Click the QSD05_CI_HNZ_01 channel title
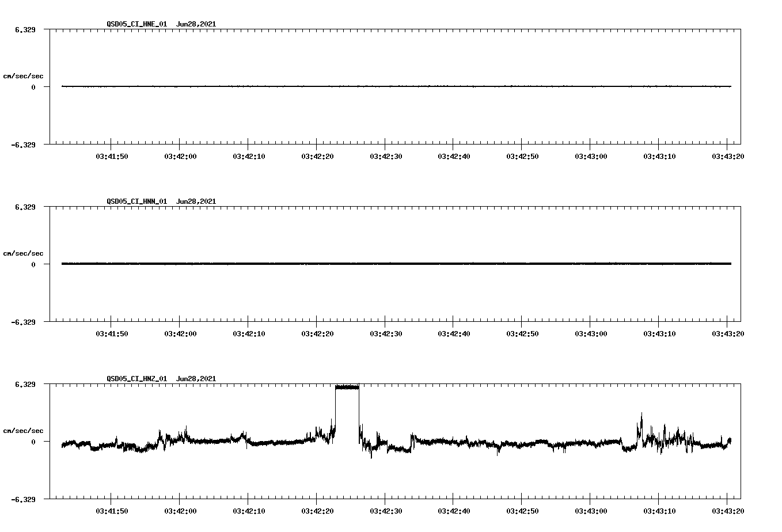The image size is (782, 532). tap(137, 379)
